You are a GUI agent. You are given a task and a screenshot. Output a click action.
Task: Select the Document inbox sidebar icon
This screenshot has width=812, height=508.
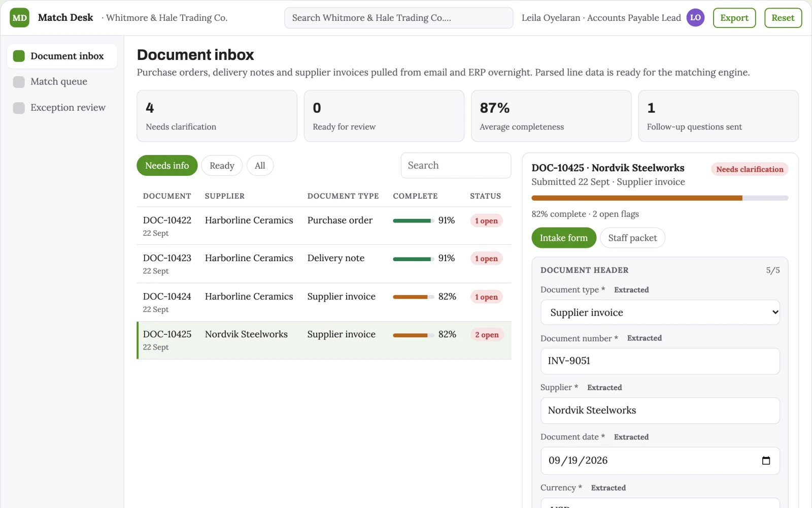point(19,56)
